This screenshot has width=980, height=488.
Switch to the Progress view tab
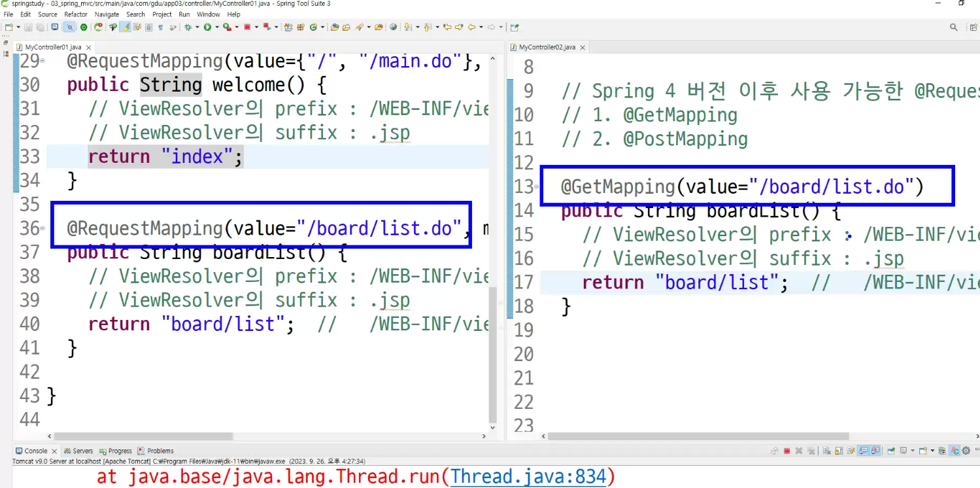pyautogui.click(x=116, y=451)
